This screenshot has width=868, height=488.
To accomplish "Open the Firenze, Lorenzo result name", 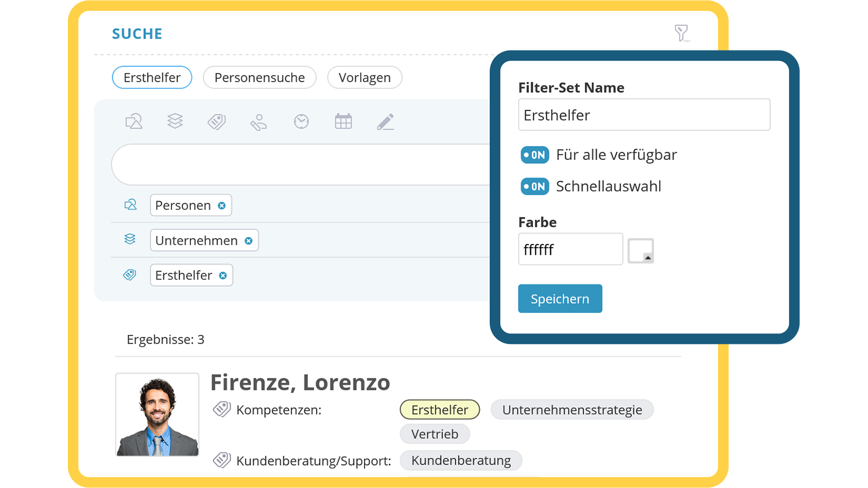I will [300, 382].
